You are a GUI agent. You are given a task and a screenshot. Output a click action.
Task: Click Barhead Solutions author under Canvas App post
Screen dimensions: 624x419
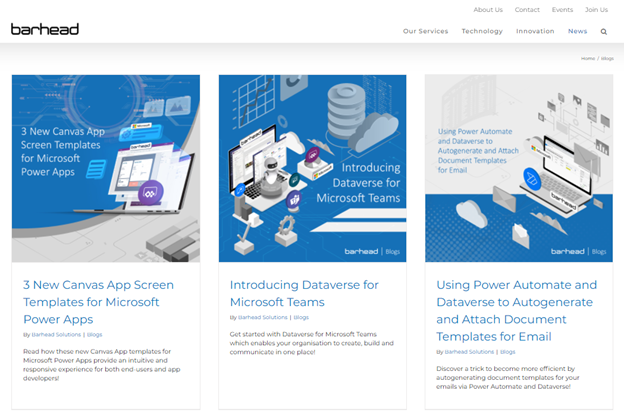(x=56, y=335)
